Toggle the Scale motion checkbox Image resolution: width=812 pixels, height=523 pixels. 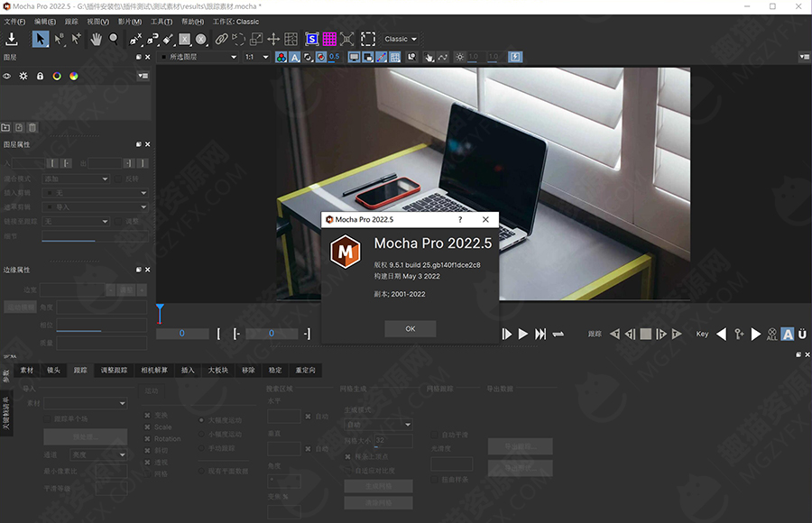click(148, 427)
